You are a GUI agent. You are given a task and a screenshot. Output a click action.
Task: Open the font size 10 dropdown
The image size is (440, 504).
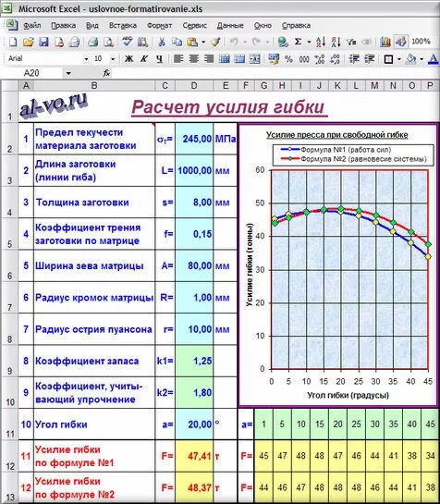[x=113, y=59]
